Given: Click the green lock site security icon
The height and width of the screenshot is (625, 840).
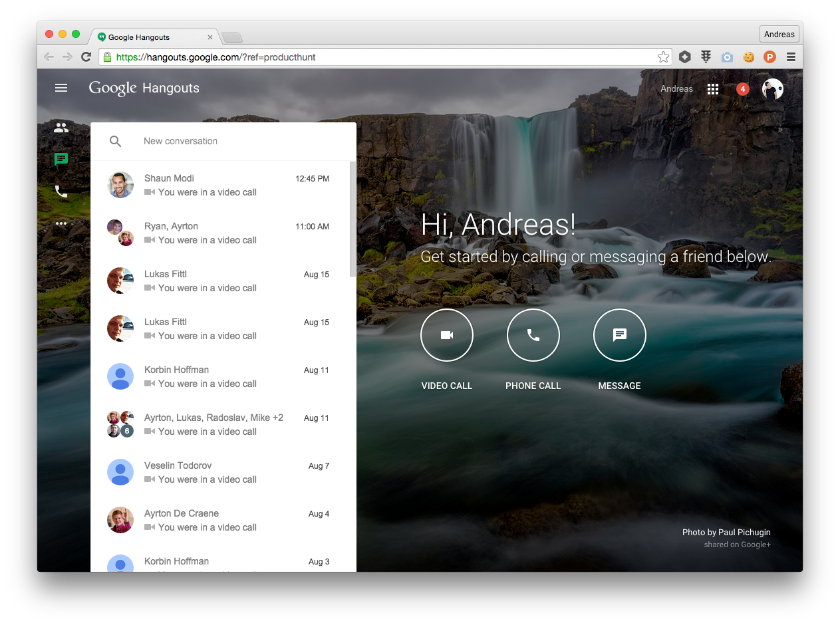Looking at the screenshot, I should [x=107, y=57].
